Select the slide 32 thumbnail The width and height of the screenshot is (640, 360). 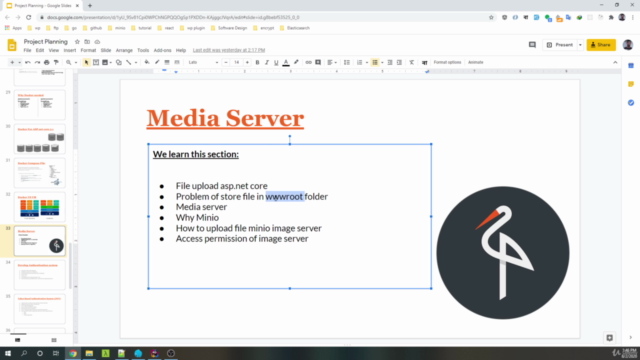click(x=40, y=207)
